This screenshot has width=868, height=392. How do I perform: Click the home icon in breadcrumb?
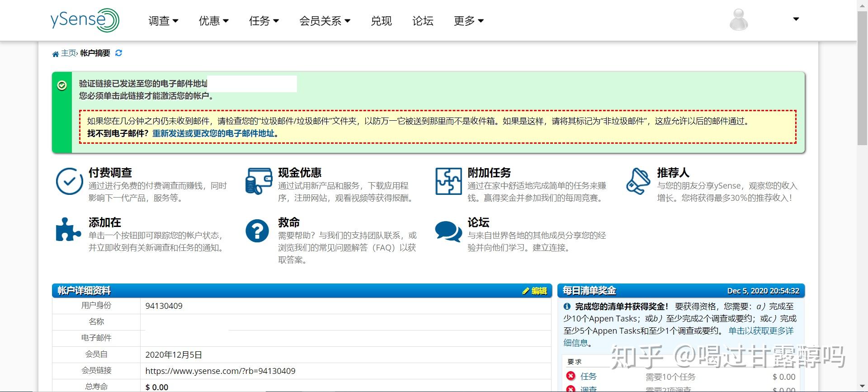coord(55,54)
